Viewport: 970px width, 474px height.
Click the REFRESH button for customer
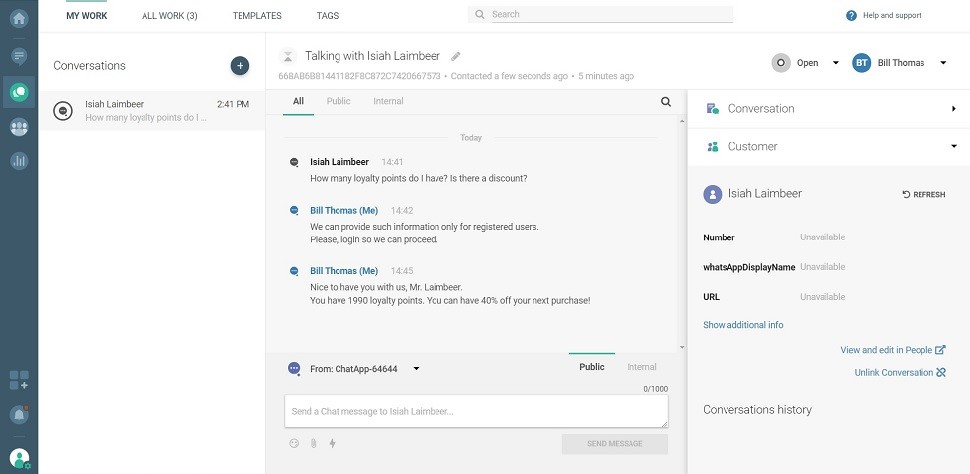pyautogui.click(x=923, y=195)
